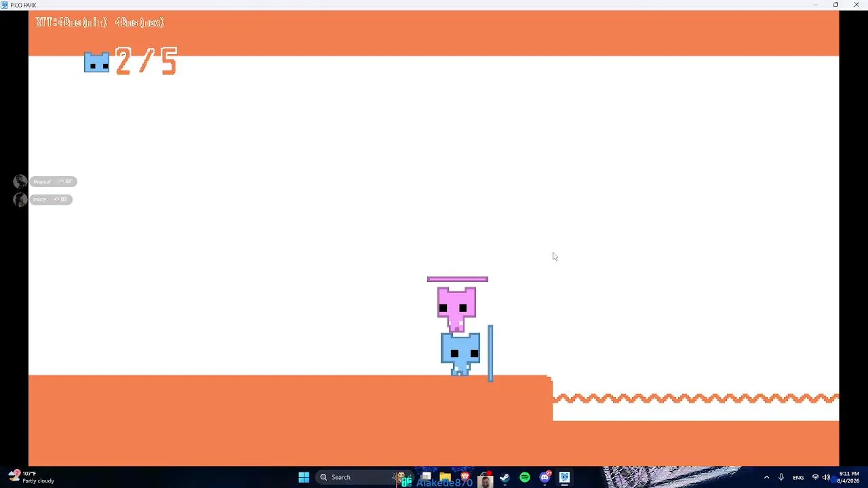The image size is (868, 488).
Task: Open the clock and date panel
Action: (x=849, y=477)
